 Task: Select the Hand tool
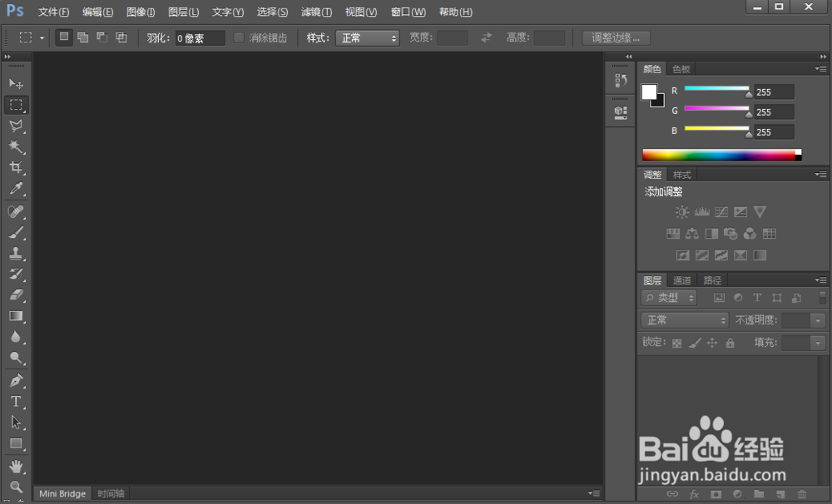click(16, 467)
